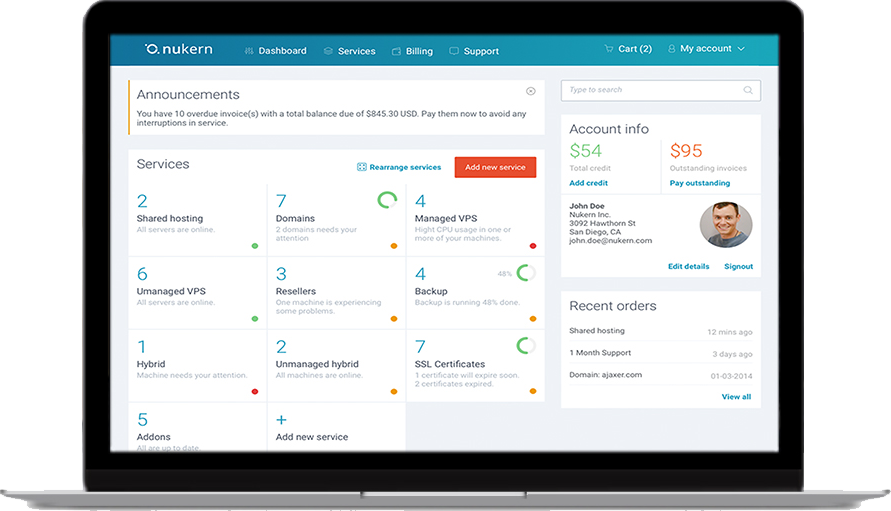This screenshot has width=891, height=511.
Task: Open the Backup service card
Action: pyautogui.click(x=476, y=293)
